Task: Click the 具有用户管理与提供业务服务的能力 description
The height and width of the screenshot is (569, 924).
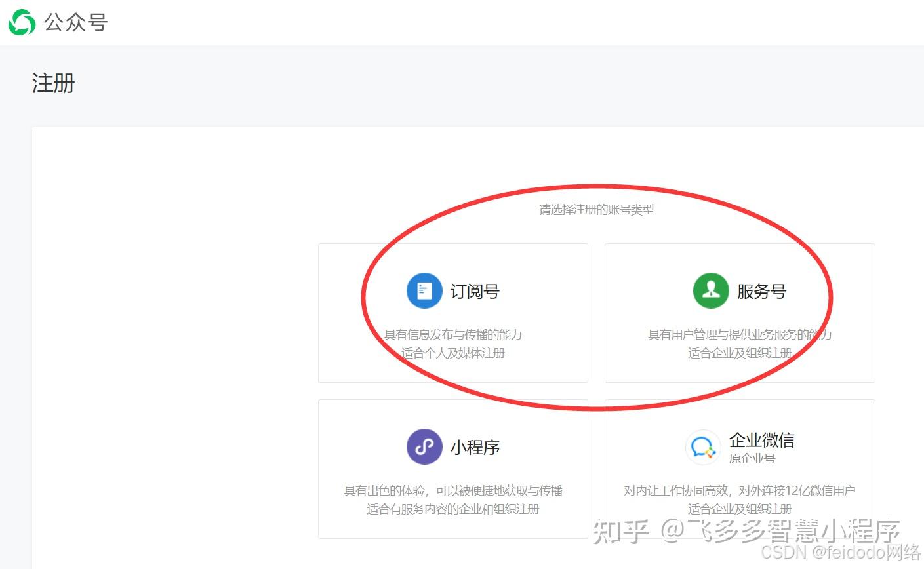Action: [x=740, y=334]
